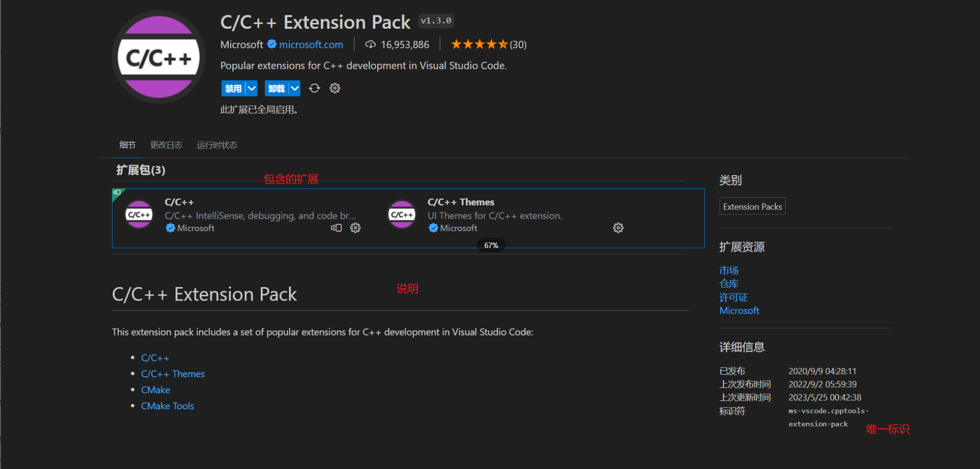Expand the 卸载 (uninstall) dropdown arrow
The image size is (980, 469).
pyautogui.click(x=294, y=89)
